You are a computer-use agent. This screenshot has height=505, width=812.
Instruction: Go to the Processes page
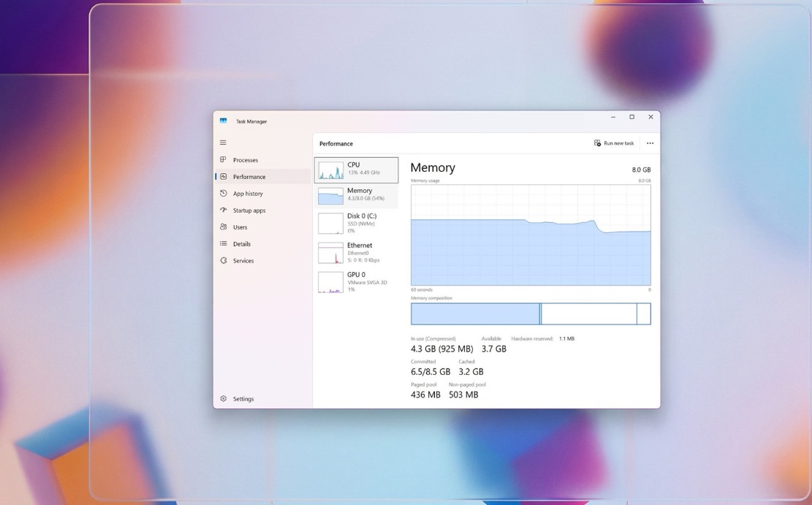coord(263,160)
